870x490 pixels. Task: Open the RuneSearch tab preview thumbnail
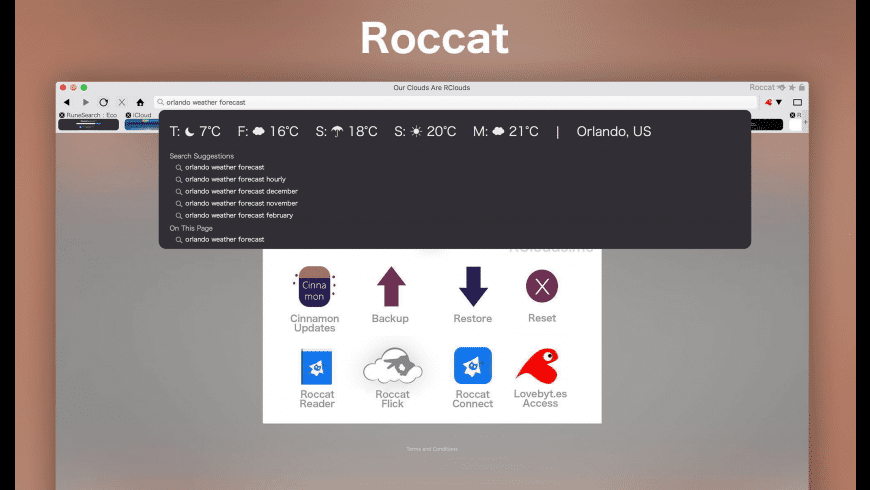click(89, 124)
